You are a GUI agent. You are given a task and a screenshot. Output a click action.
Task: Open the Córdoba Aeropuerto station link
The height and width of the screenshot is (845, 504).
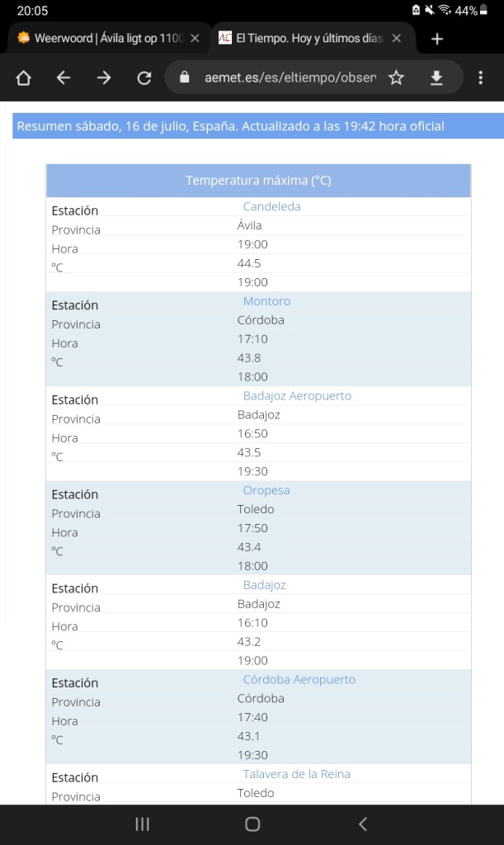[x=299, y=679]
